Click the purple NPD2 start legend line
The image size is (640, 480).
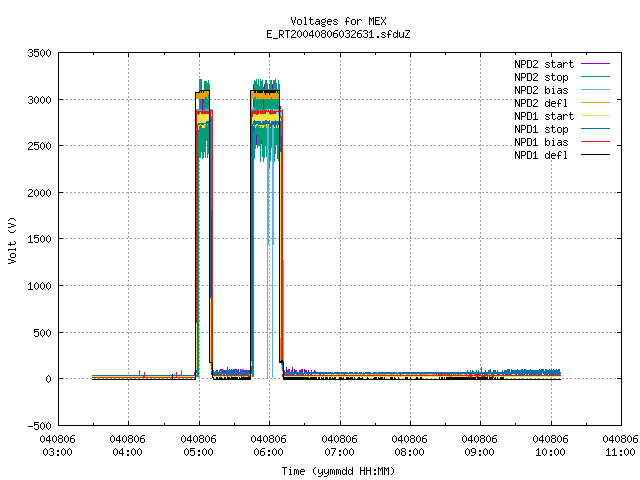596,64
